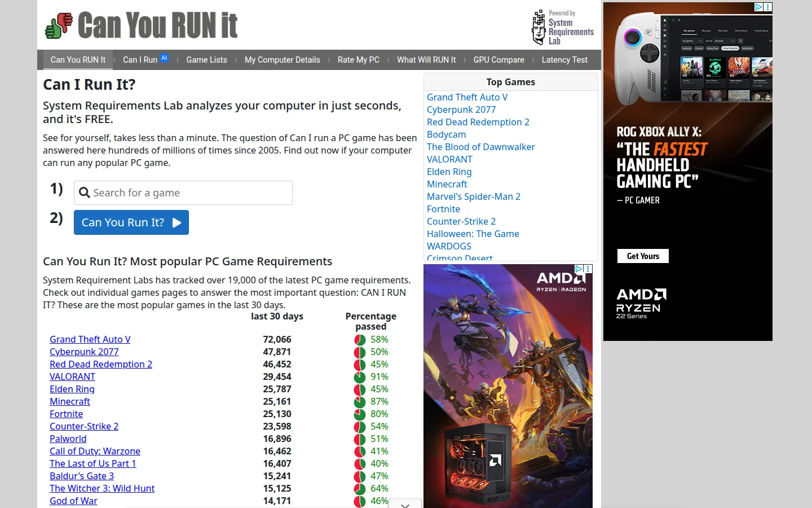Open ad options menu on the ROG ad
The image size is (812, 508).
click(x=768, y=7)
